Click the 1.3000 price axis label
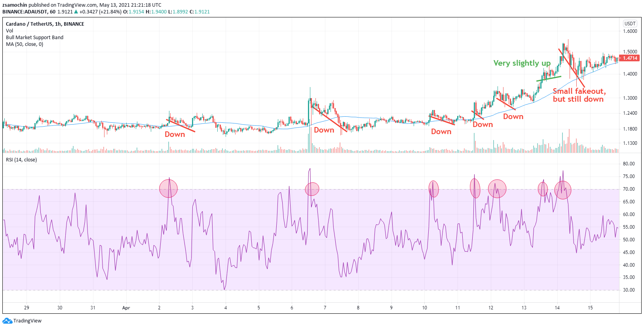 [630, 98]
